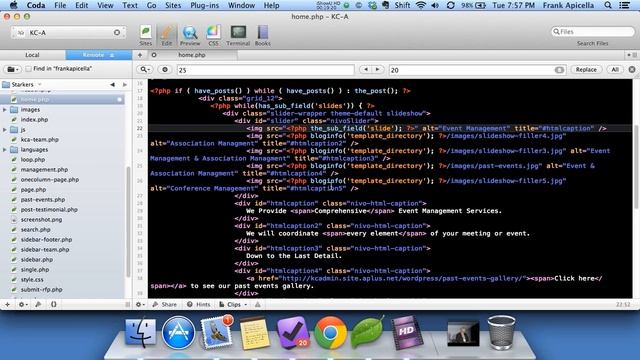Screen dimensions: 640x360
Task: Select style.css in file list
Action: [x=32, y=280]
